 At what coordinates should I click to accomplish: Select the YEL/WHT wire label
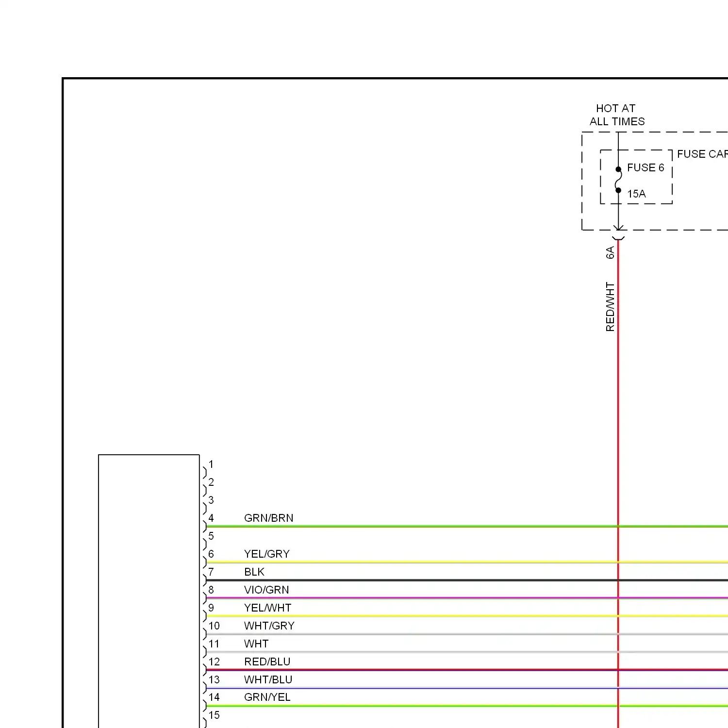pos(267,608)
